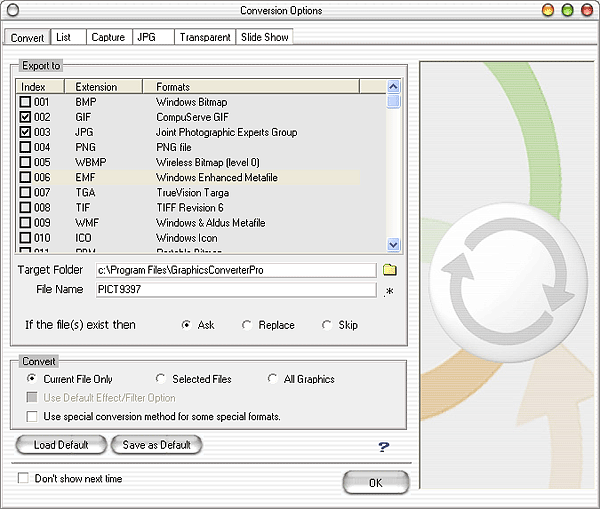This screenshot has width=600, height=509.
Task: Click the asterisk file name pattern icon
Action: pos(389,292)
